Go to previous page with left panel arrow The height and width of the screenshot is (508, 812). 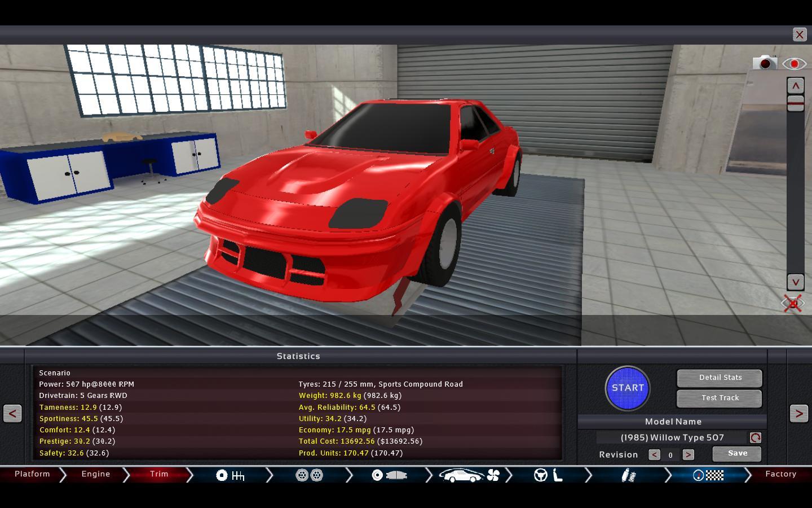12,413
